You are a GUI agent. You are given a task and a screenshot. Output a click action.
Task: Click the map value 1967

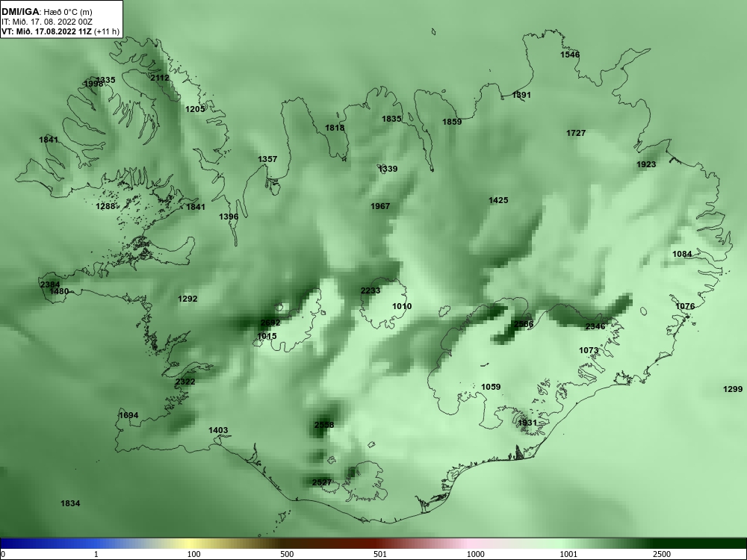point(380,206)
